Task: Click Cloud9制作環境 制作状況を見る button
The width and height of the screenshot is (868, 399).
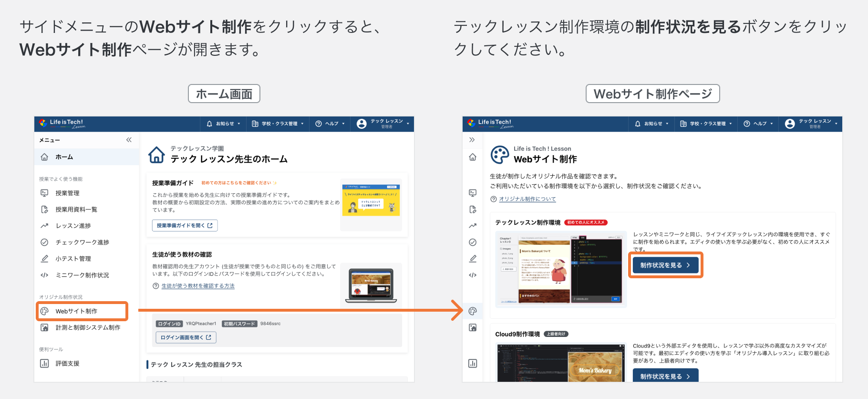Action: click(665, 376)
